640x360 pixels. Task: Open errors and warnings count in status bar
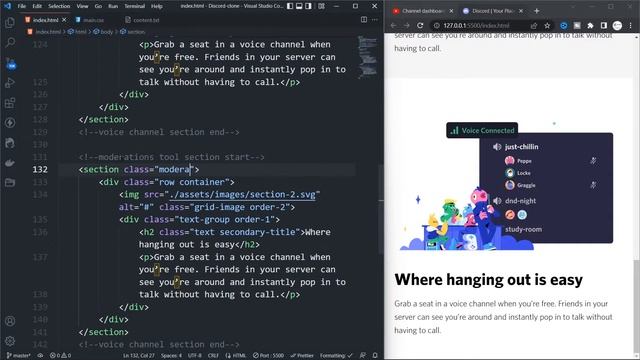60,356
